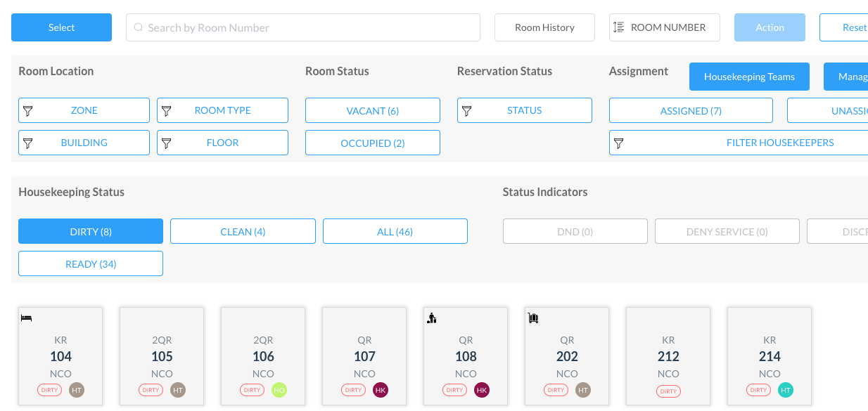Viewport: 868px width, 411px height.
Task: Toggle the OCCUPIED (2) room status filter
Action: coord(372,143)
